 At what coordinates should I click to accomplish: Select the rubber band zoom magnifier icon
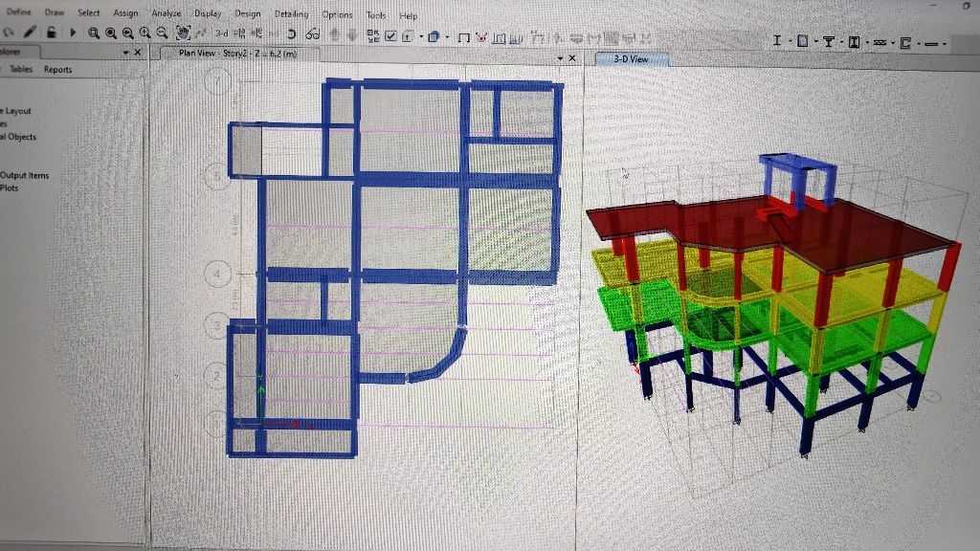point(94,33)
